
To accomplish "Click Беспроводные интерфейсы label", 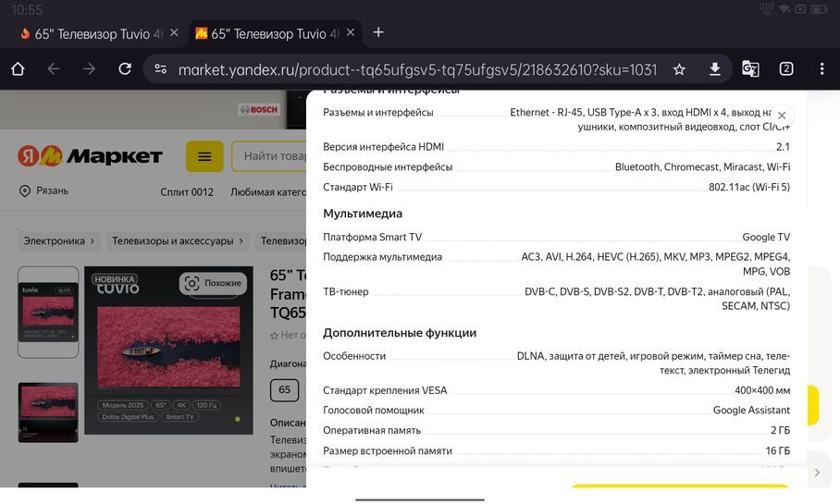I will pos(388,167).
